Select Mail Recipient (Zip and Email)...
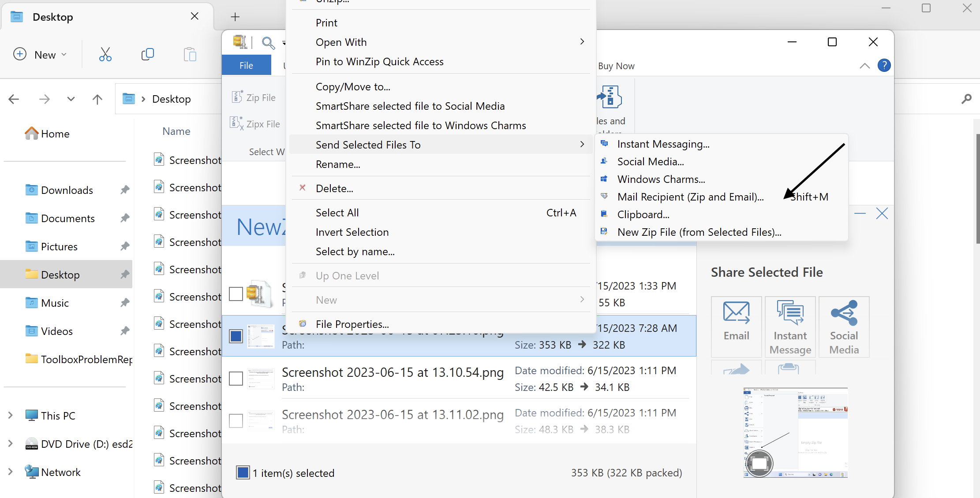This screenshot has width=980, height=498. [x=722, y=197]
